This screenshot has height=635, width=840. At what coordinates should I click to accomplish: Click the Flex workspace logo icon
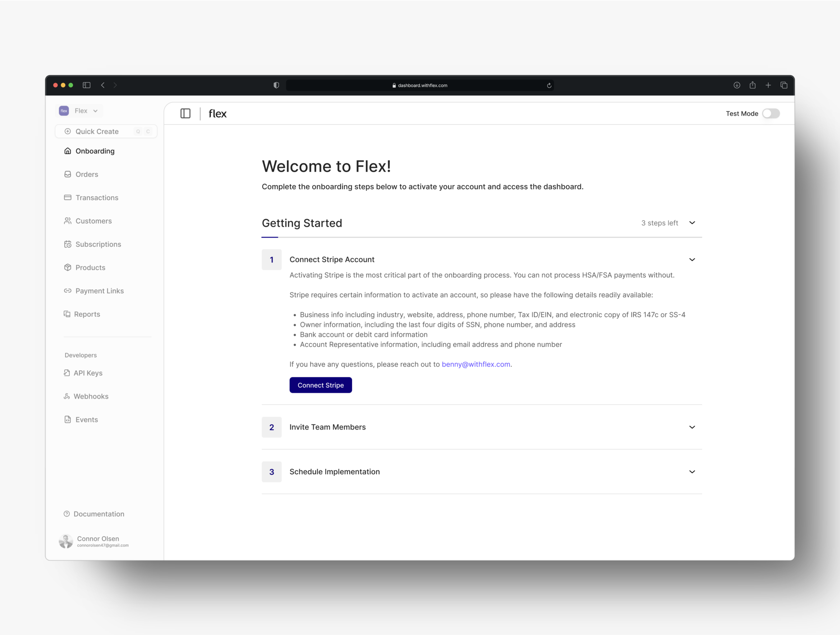tap(64, 110)
